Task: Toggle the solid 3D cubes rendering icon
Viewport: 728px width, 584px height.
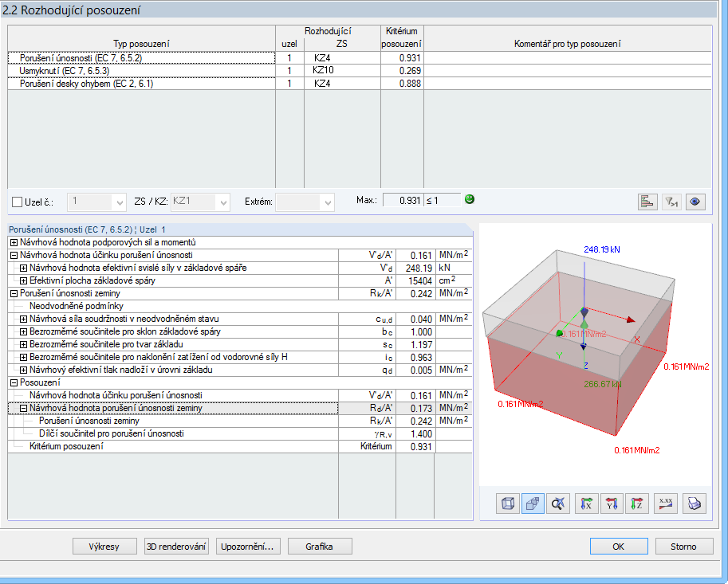Action: pyautogui.click(x=533, y=504)
